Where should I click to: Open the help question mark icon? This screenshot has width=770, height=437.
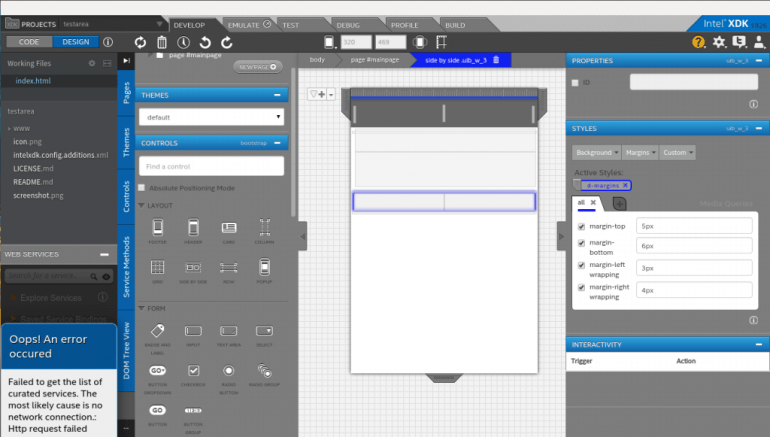698,42
